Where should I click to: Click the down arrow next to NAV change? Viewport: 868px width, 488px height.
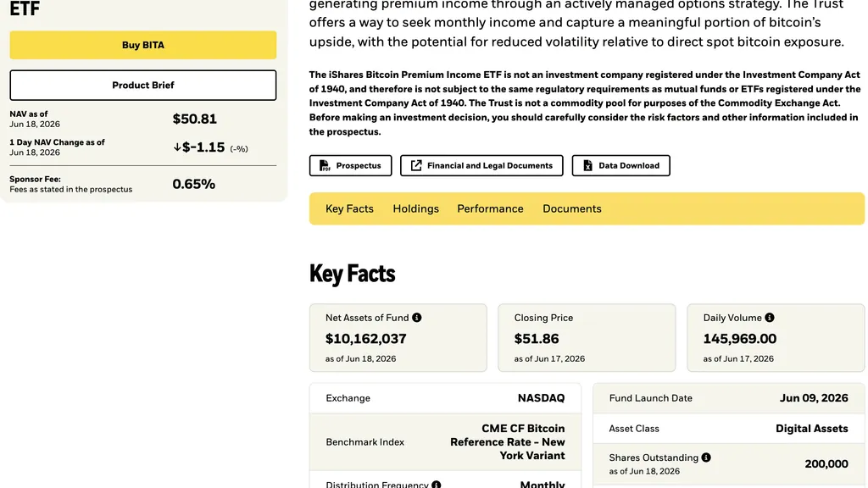[177, 147]
